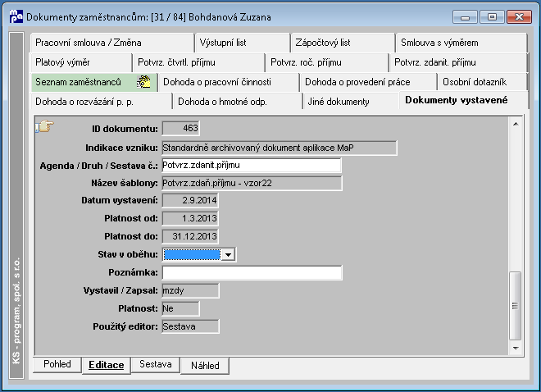The height and width of the screenshot is (392, 541).
Task: Switch to Potvrz. čtvrtl. příjmu tab
Action: 198,62
